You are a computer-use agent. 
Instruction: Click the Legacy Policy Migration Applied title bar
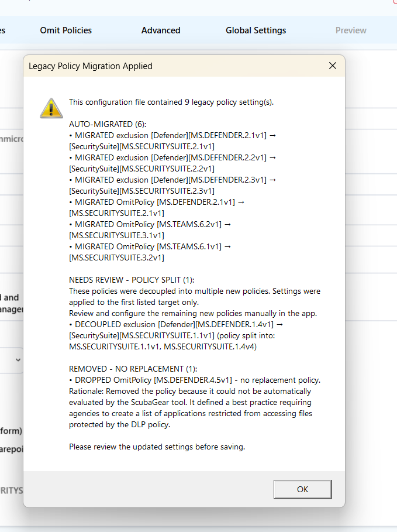[x=184, y=66]
